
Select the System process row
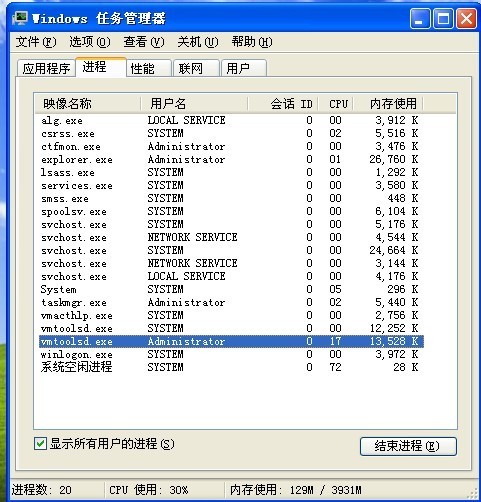point(231,289)
